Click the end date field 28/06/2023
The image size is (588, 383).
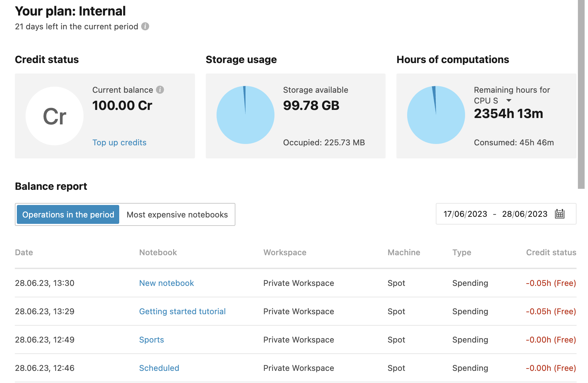click(x=525, y=214)
